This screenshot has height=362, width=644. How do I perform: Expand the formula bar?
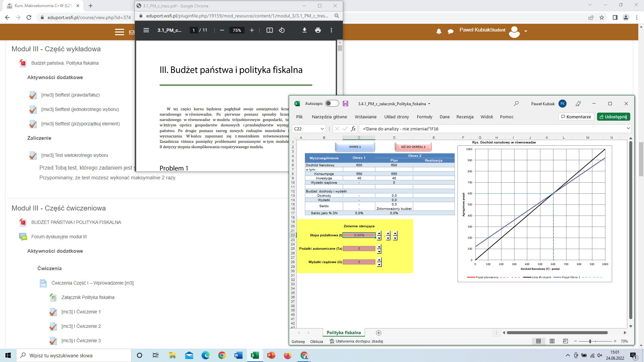pos(628,128)
